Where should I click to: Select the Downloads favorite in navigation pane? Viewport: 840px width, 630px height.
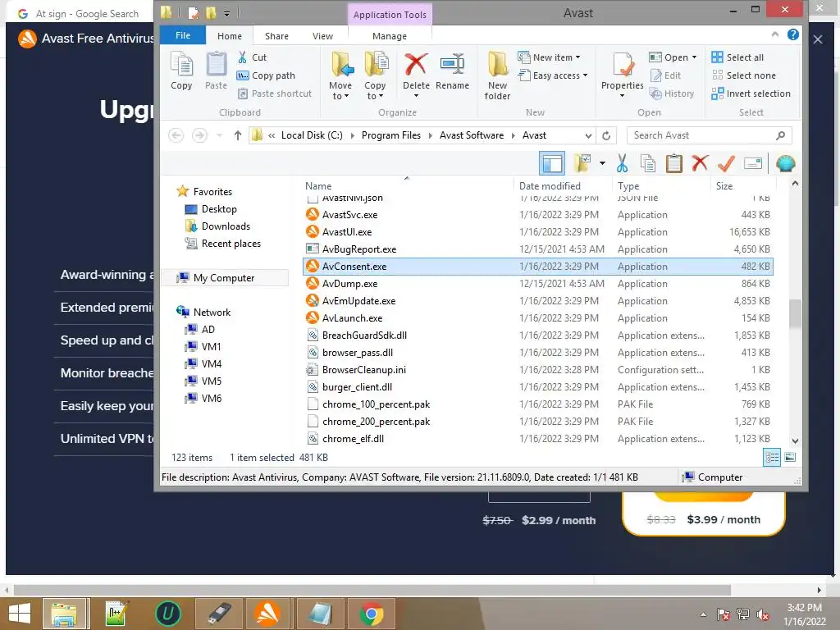(x=226, y=226)
